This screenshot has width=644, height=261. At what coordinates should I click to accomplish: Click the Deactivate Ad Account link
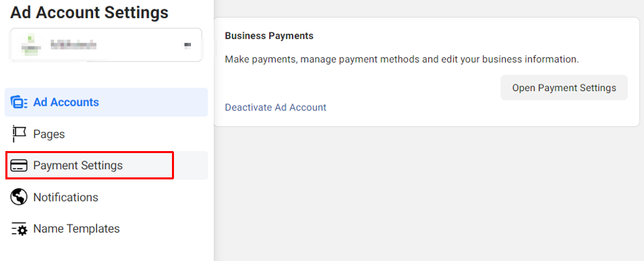coord(276,107)
